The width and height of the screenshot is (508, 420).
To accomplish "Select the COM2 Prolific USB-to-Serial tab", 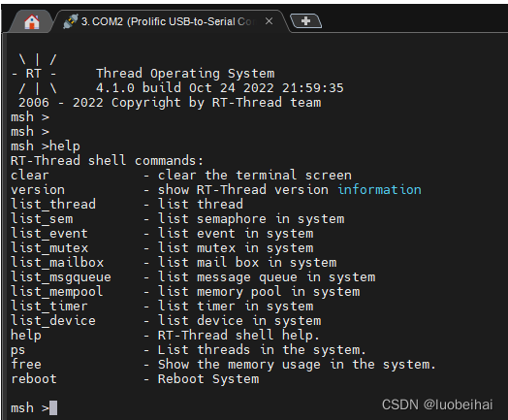I will tap(169, 21).
